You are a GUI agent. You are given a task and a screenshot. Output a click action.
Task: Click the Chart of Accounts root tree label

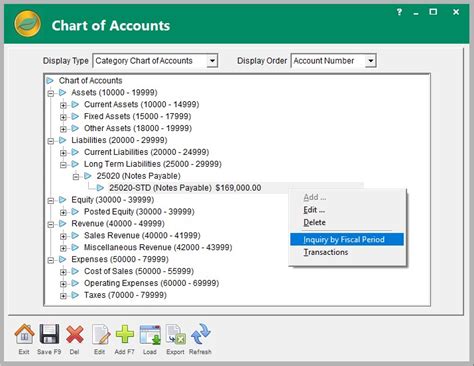(91, 81)
